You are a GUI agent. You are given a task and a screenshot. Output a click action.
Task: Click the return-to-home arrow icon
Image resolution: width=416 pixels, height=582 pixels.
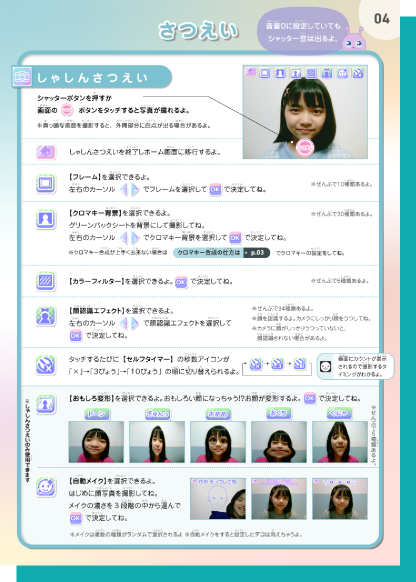46,152
